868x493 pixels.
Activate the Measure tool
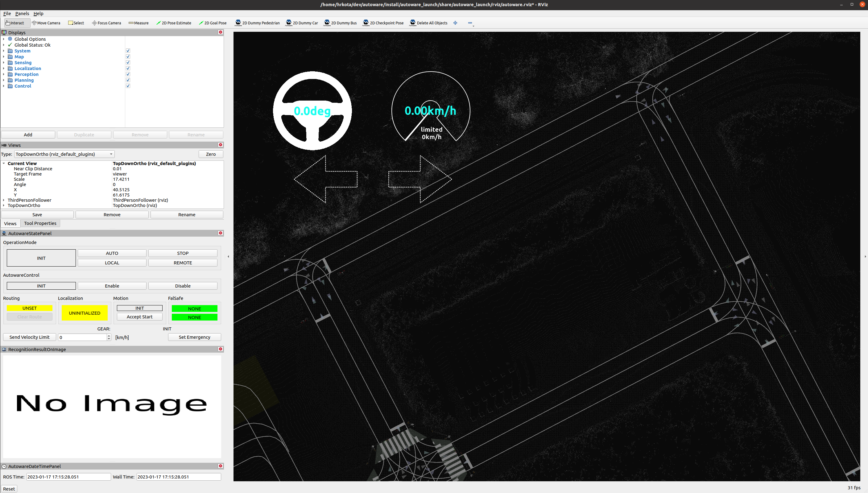(x=138, y=23)
